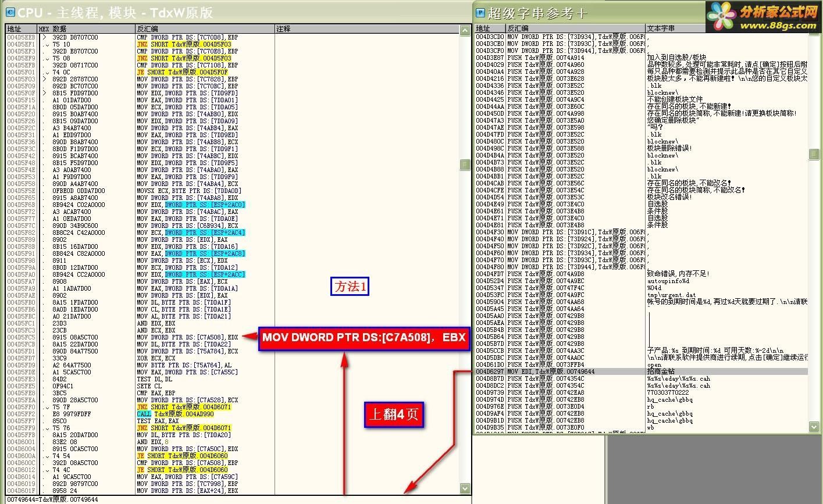
Task: Click the string reference window 地址 column header
Action: click(490, 28)
